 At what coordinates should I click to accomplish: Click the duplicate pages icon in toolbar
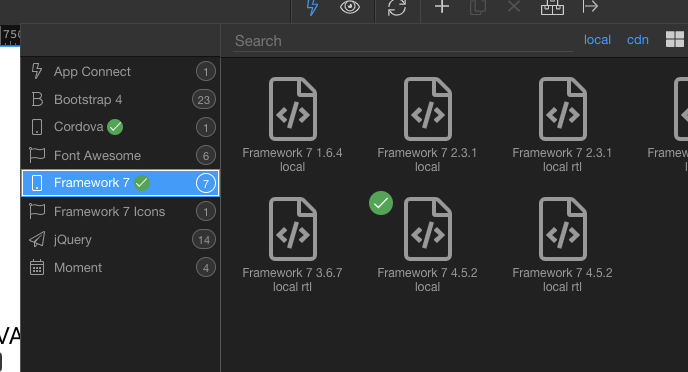coord(478,7)
